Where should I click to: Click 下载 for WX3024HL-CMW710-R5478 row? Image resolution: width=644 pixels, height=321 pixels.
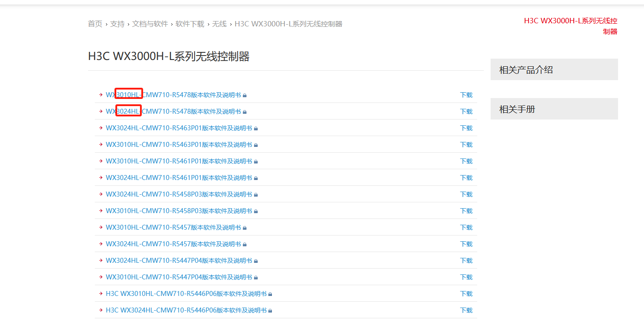click(x=466, y=111)
